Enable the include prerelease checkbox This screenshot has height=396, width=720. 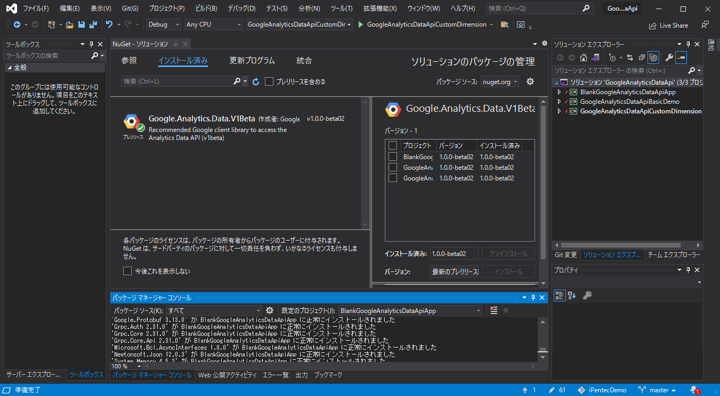[x=269, y=82]
